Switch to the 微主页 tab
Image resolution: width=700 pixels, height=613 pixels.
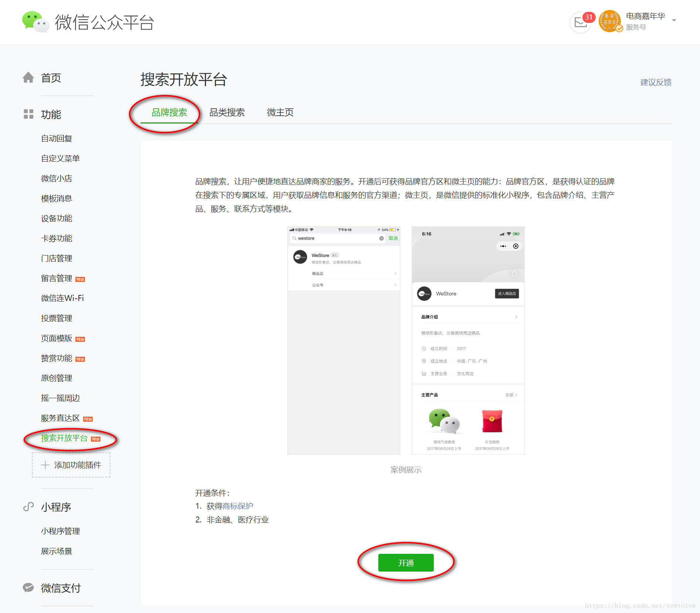(280, 112)
